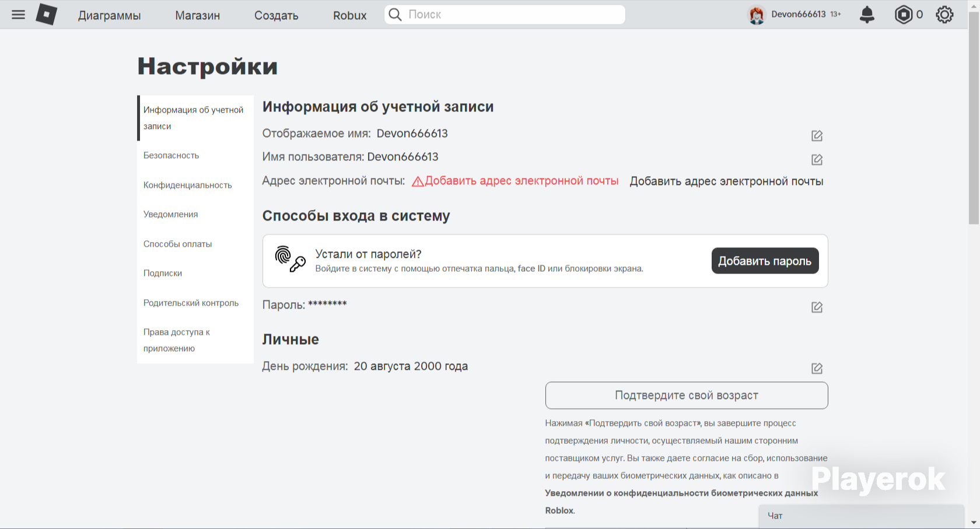The image size is (980, 529).
Task: Open the settings gear icon
Action: tap(944, 15)
